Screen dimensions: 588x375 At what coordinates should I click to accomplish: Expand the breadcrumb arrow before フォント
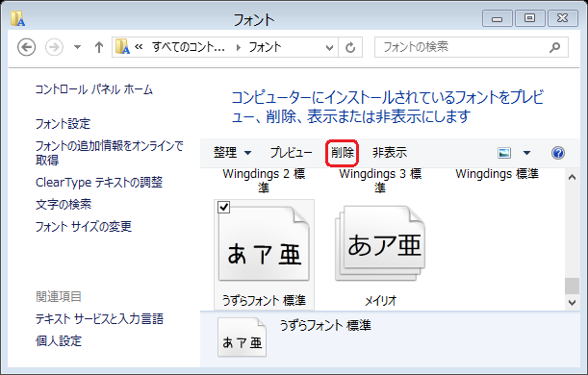(x=238, y=47)
